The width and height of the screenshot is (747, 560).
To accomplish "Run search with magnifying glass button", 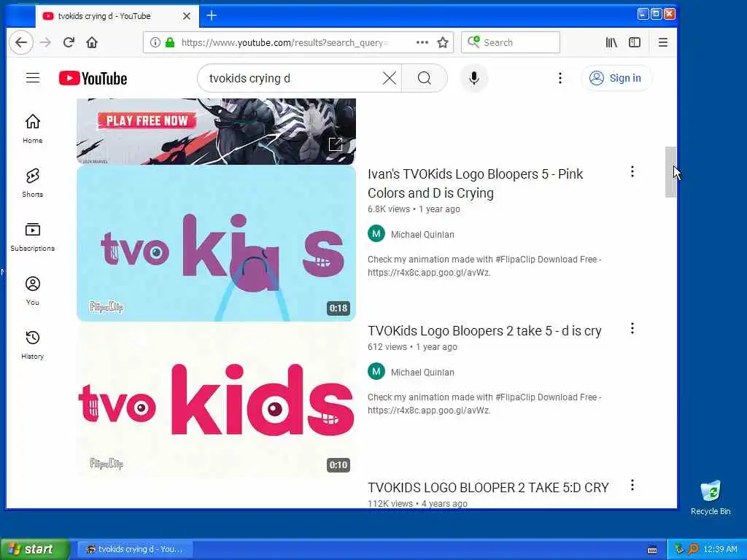I will tap(425, 78).
